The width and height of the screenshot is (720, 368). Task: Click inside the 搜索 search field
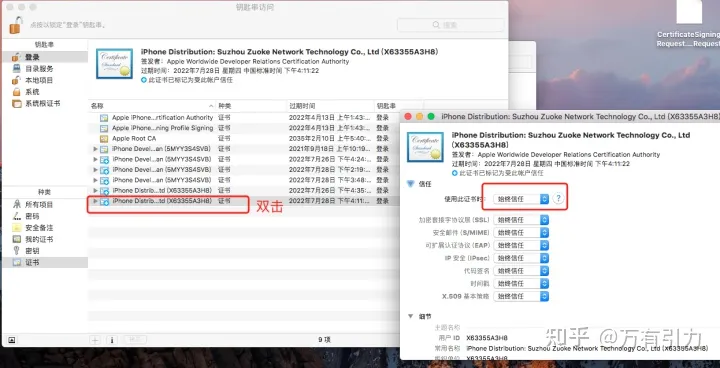(450, 25)
